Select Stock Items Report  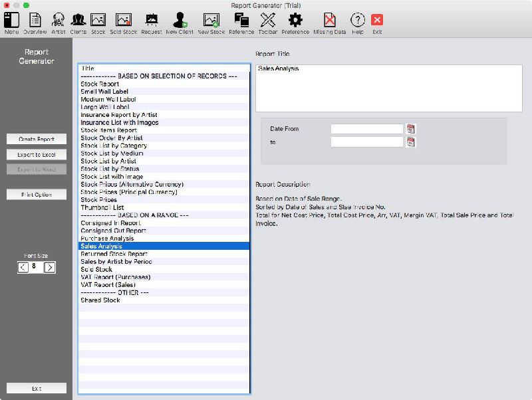(x=164, y=130)
